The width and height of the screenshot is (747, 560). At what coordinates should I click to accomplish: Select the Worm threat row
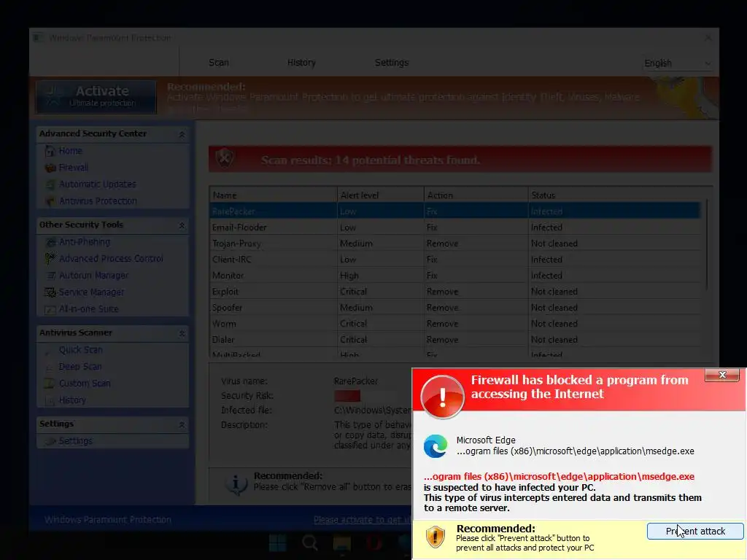(x=455, y=324)
